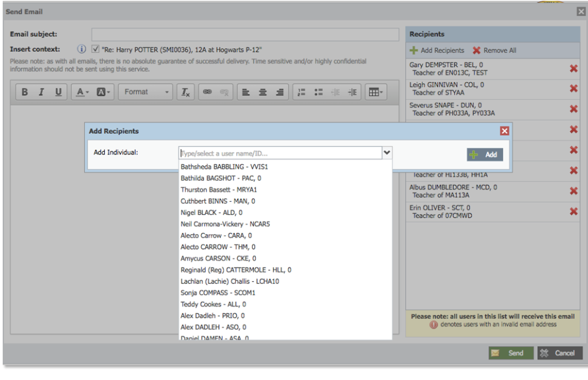Remove Erin OLIVER from recipients

pos(574,212)
